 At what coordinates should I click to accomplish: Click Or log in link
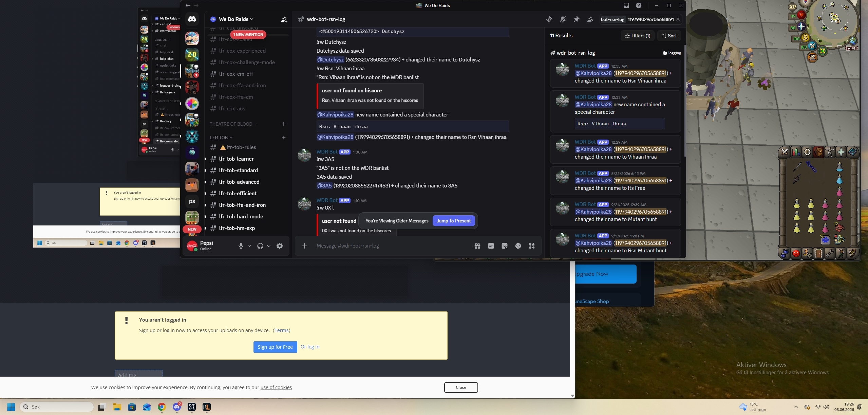click(x=310, y=347)
